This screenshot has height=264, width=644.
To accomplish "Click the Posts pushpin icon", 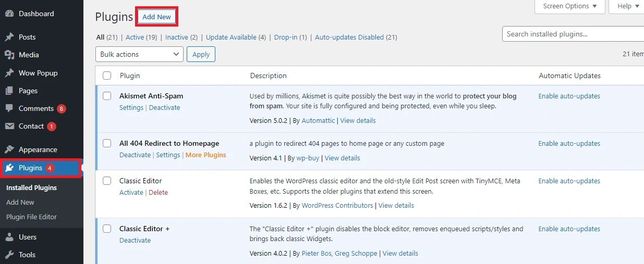I will pyautogui.click(x=9, y=37).
